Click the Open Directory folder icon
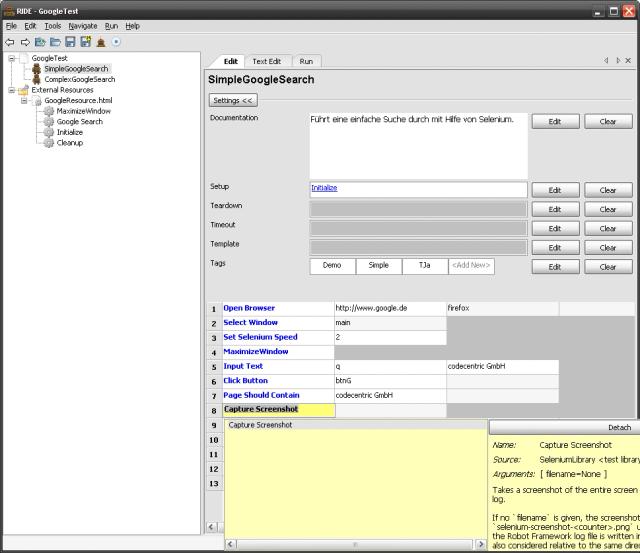Screen dimensions: 640x553 pos(55,42)
